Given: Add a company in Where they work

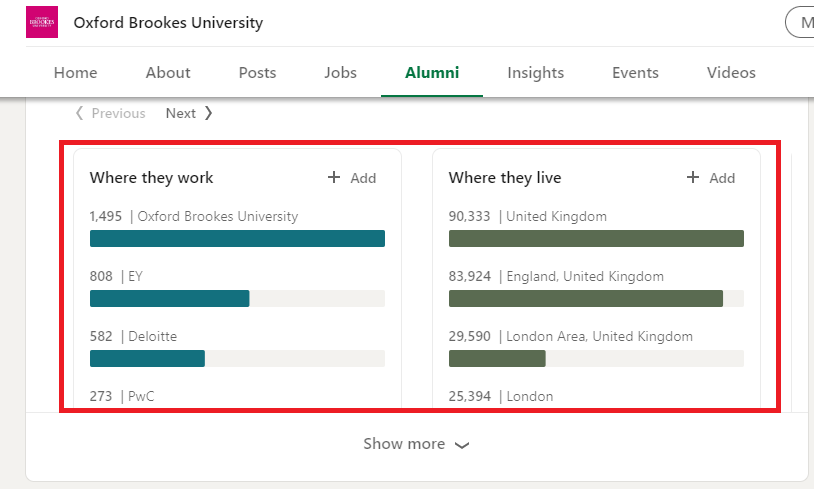Looking at the screenshot, I should pos(352,178).
